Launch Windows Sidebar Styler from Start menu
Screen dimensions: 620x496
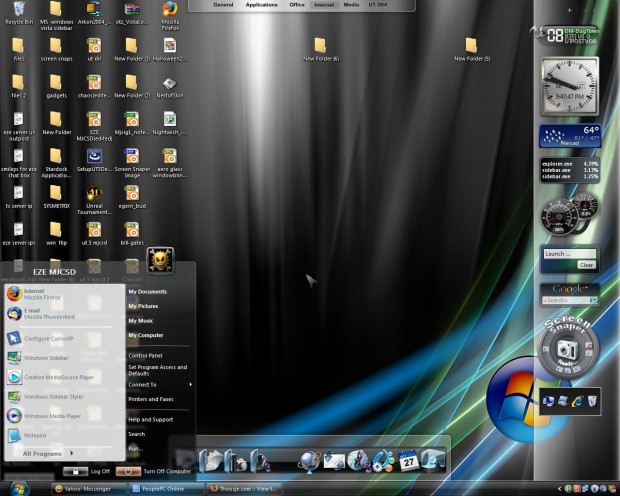[x=64, y=397]
